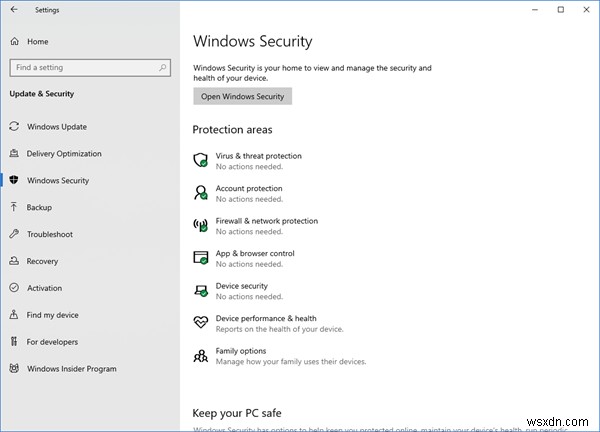Click the Find my device icon
The image size is (600, 432).
click(x=14, y=315)
